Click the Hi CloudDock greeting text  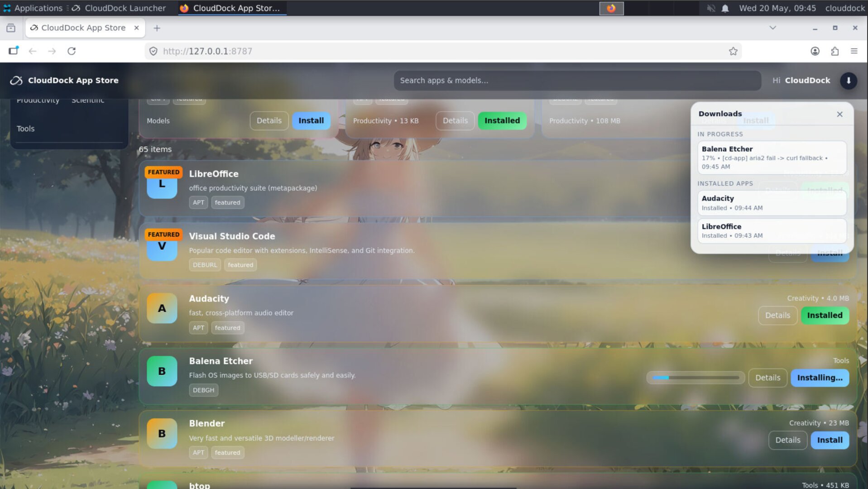(801, 81)
